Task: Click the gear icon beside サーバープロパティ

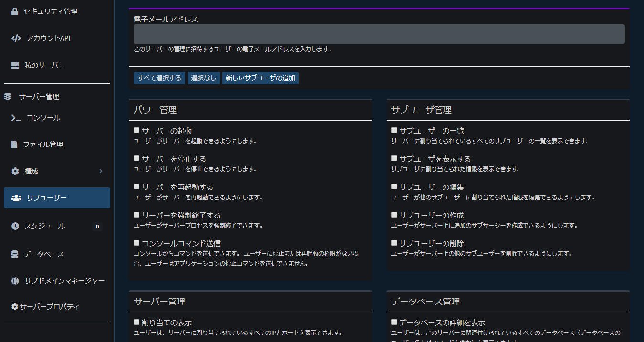Action: tap(15, 307)
